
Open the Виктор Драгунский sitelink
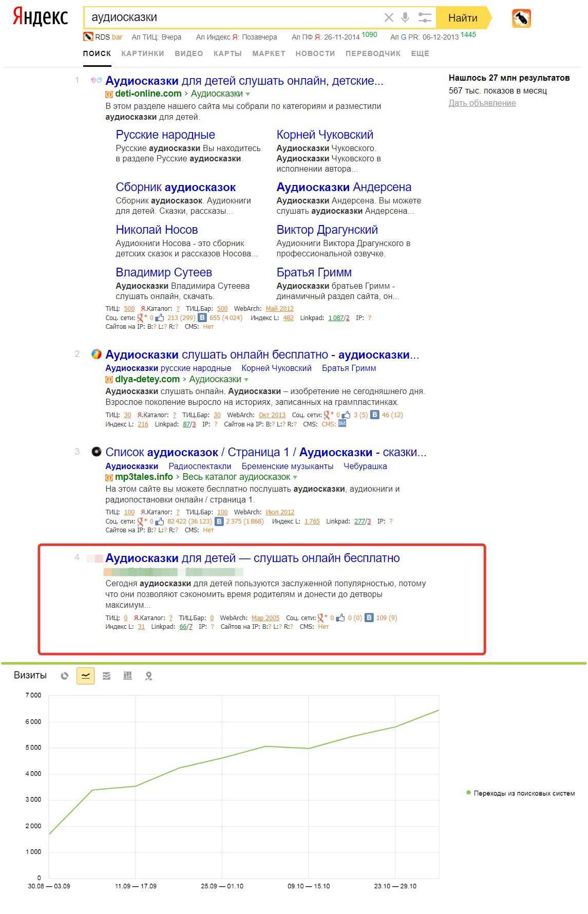(327, 230)
